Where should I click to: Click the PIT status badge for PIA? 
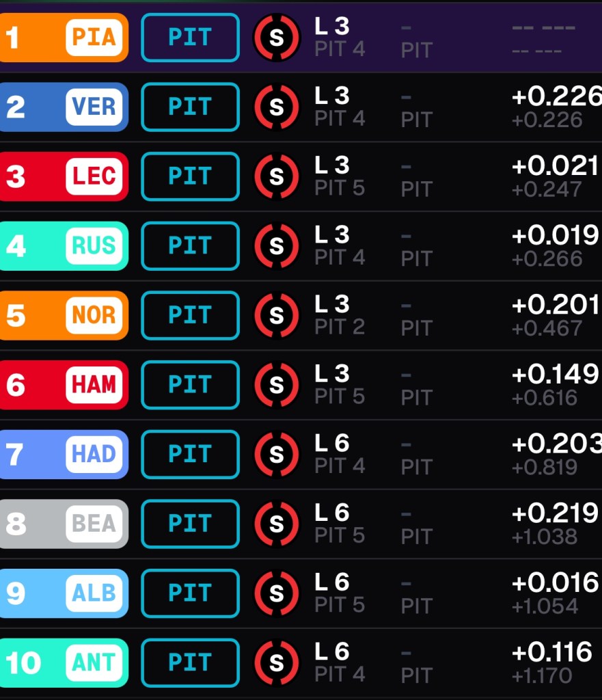191,38
